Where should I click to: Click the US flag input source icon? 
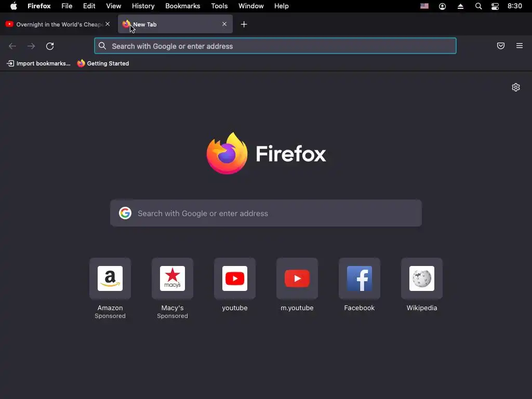[x=424, y=6]
